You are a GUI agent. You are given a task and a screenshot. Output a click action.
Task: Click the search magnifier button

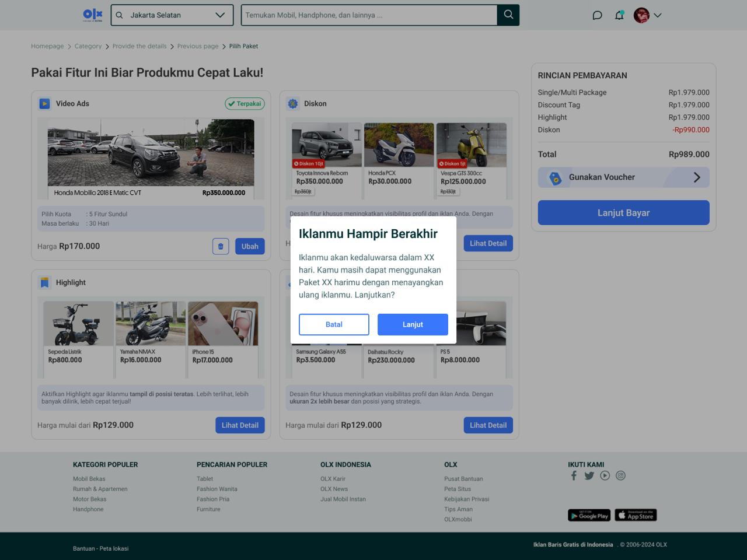point(508,15)
